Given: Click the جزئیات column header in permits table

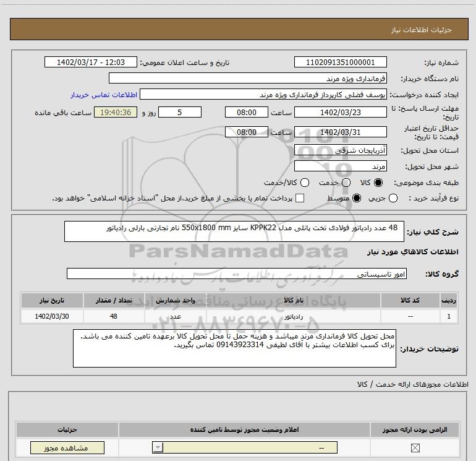Looking at the screenshot, I should coord(67,429).
